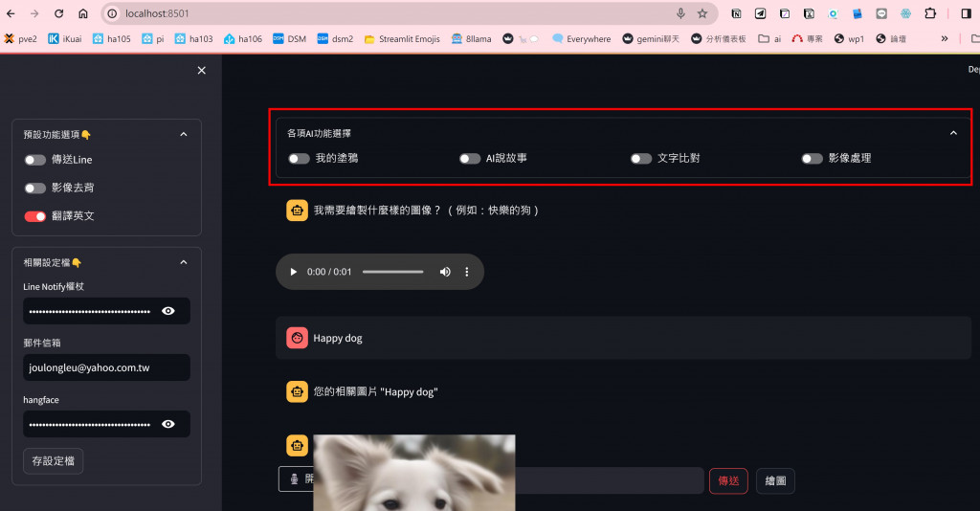
Task: Enable the 文字比對 toggle
Action: tap(641, 159)
